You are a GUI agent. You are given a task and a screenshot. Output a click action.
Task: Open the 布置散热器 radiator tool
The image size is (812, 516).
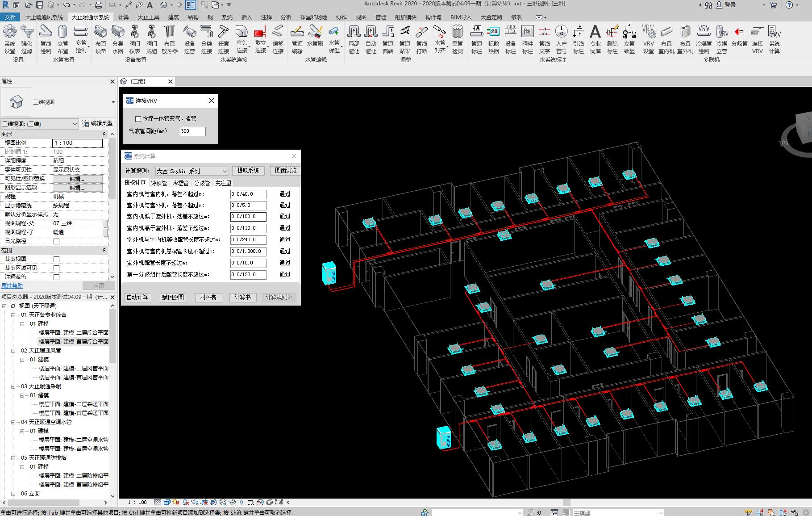169,33
